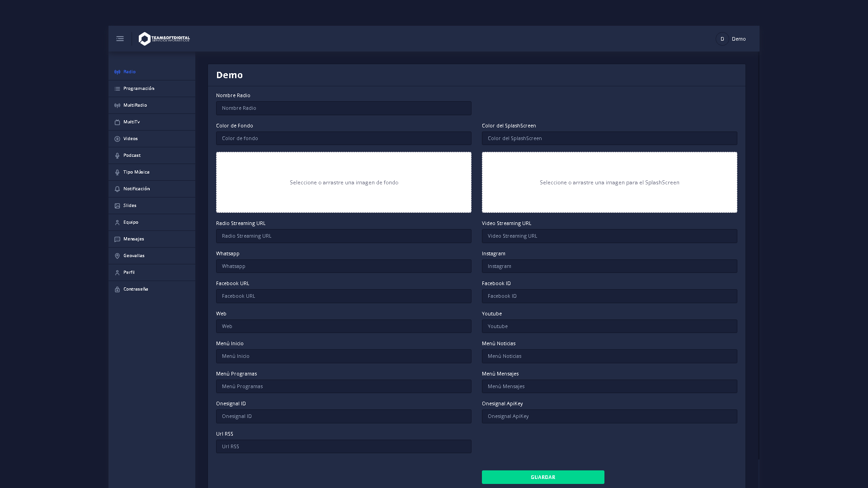The image size is (868, 488).
Task: Click the Videos play-circle icon
Action: (x=117, y=139)
